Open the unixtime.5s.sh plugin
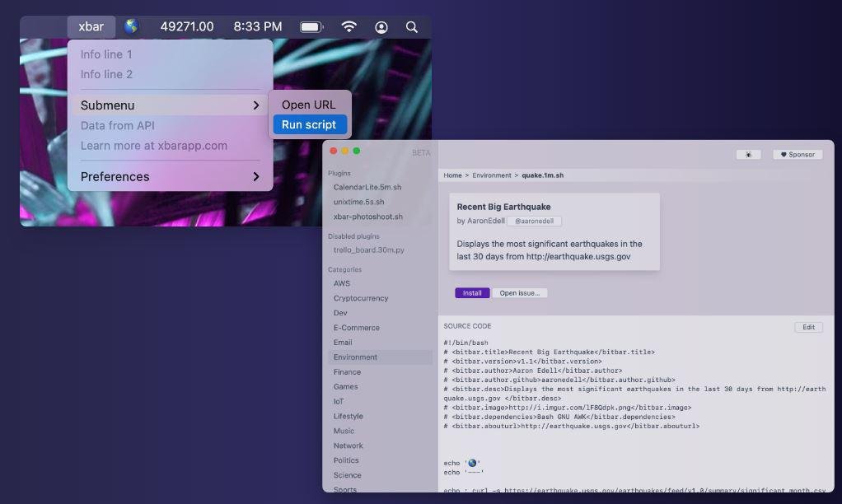 point(358,202)
